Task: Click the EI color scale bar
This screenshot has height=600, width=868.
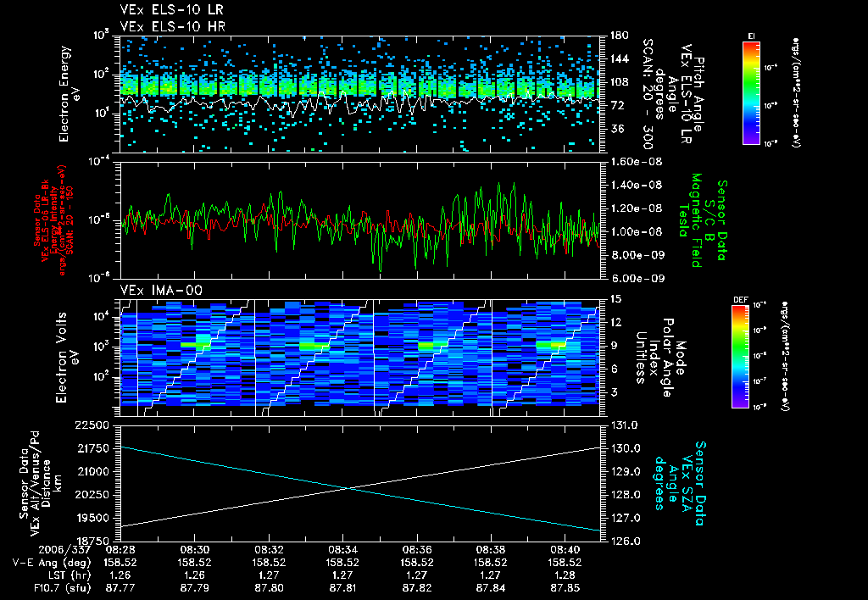Action: tap(751, 92)
